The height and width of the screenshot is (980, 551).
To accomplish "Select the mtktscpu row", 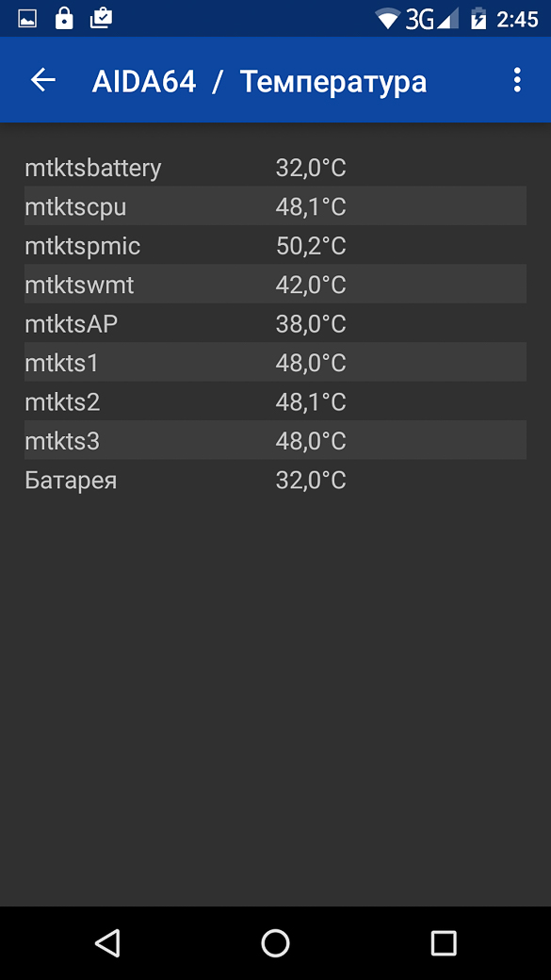I will [275, 206].
